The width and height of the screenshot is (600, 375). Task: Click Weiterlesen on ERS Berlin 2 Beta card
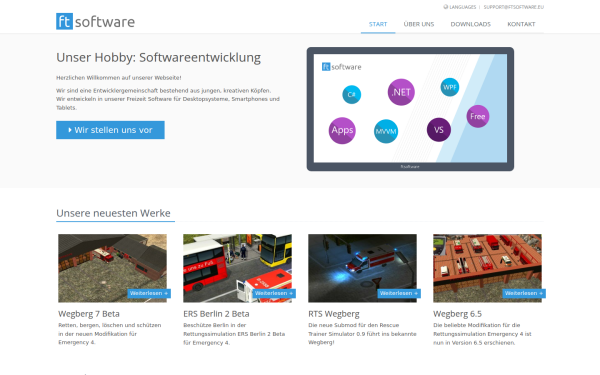pyautogui.click(x=274, y=293)
